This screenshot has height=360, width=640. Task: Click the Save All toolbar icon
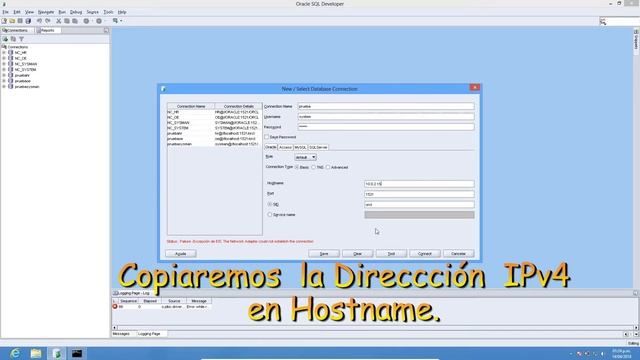pos(28,21)
